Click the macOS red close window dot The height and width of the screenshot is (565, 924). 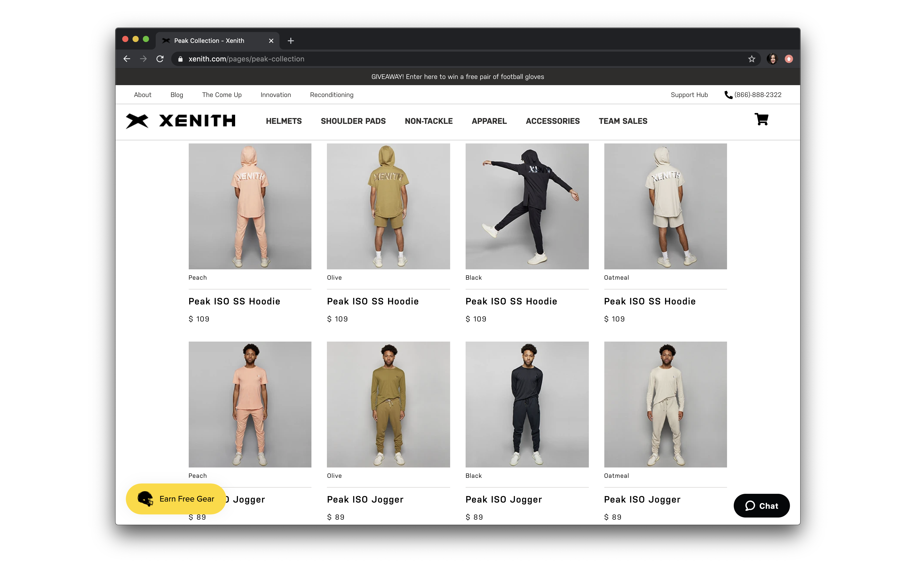125,39
